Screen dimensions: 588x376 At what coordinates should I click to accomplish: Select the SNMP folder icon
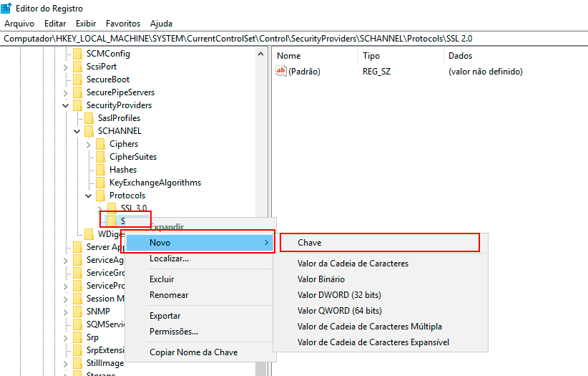78,312
